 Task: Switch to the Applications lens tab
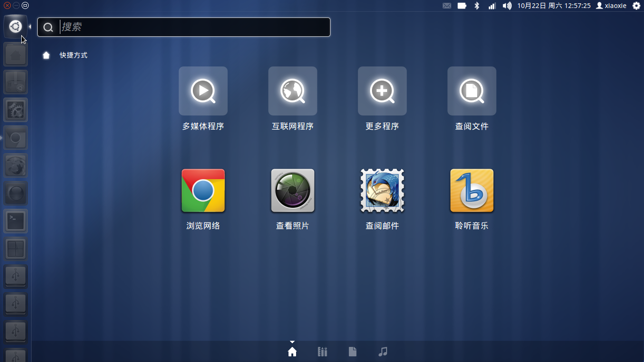coord(322,352)
